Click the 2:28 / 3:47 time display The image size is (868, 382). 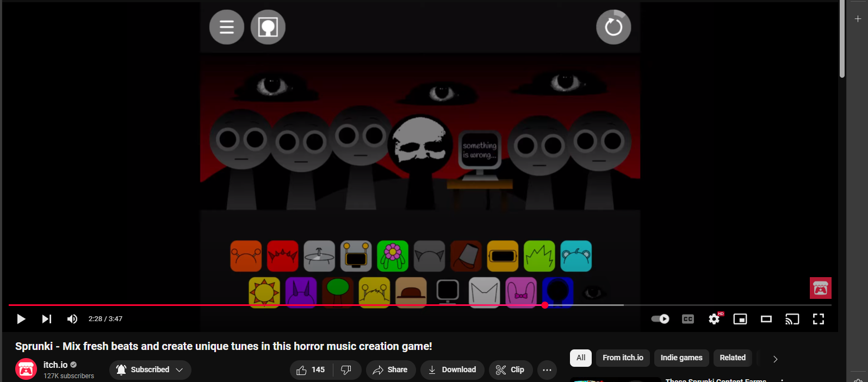click(x=106, y=319)
